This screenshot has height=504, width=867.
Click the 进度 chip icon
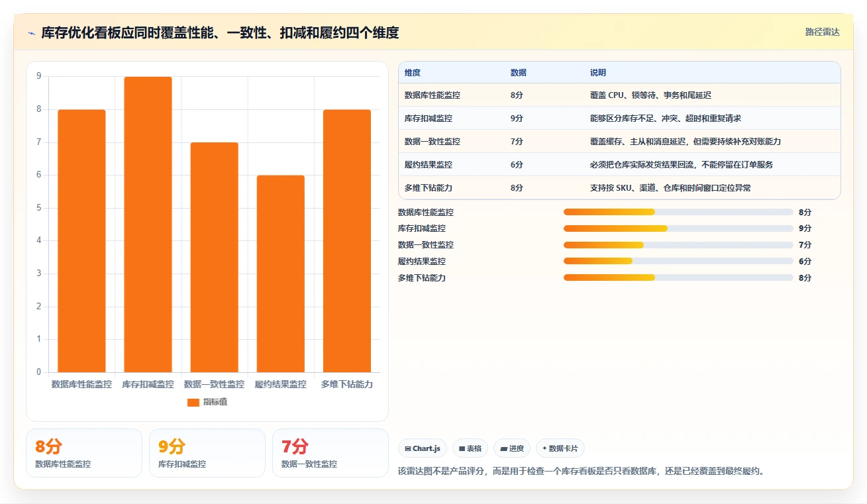click(503, 449)
